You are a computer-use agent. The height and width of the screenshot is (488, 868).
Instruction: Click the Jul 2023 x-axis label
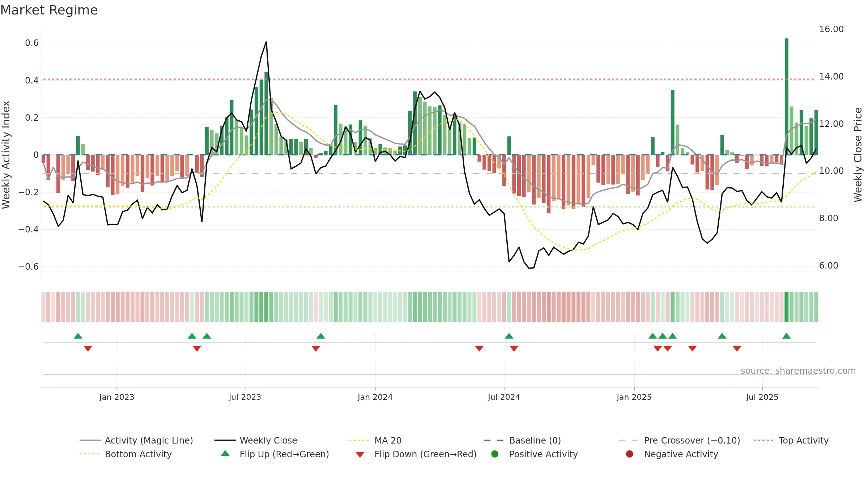click(245, 397)
